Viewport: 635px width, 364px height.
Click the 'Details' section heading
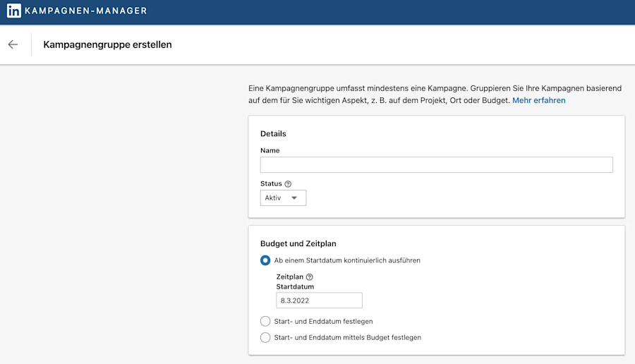coord(273,133)
